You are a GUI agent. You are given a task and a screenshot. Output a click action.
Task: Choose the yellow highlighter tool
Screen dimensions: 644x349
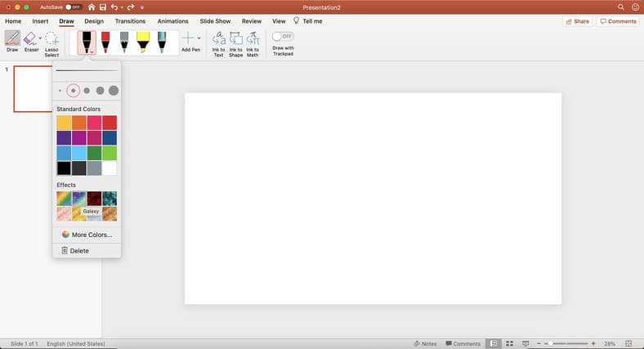143,43
